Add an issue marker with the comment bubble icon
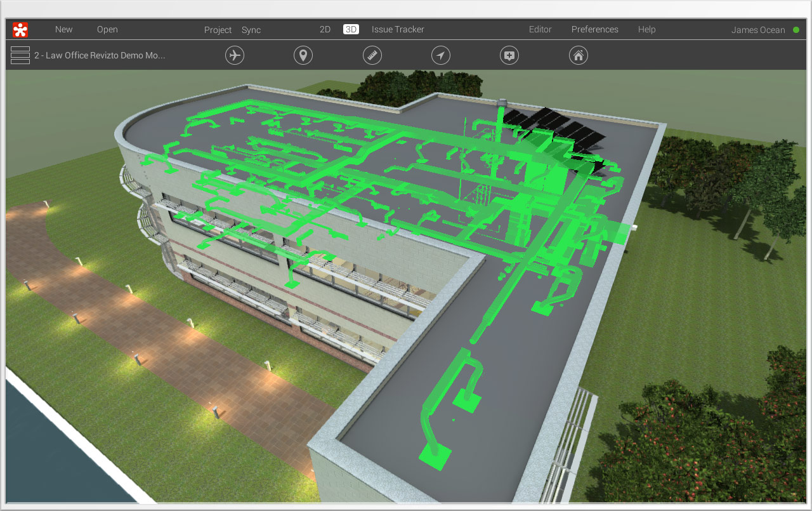Image resolution: width=812 pixels, height=511 pixels. [x=509, y=55]
